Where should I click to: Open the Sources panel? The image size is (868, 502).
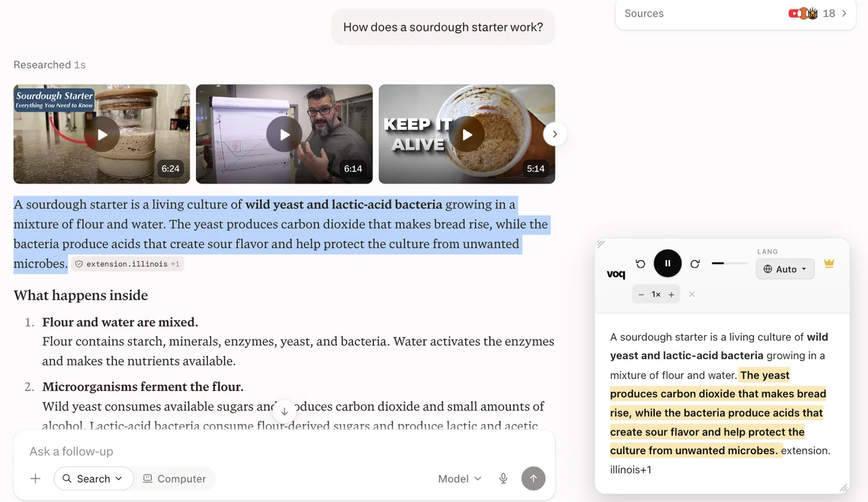click(x=736, y=14)
